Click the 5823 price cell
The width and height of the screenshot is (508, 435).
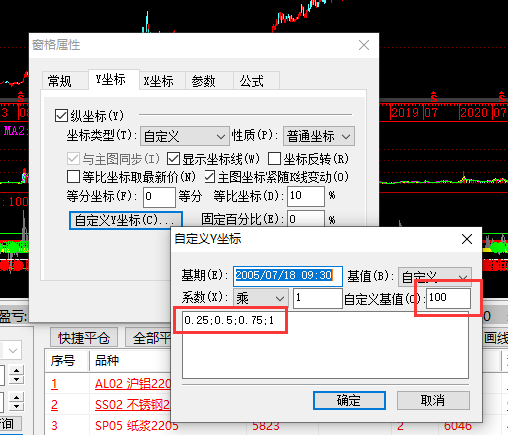[x=266, y=426]
